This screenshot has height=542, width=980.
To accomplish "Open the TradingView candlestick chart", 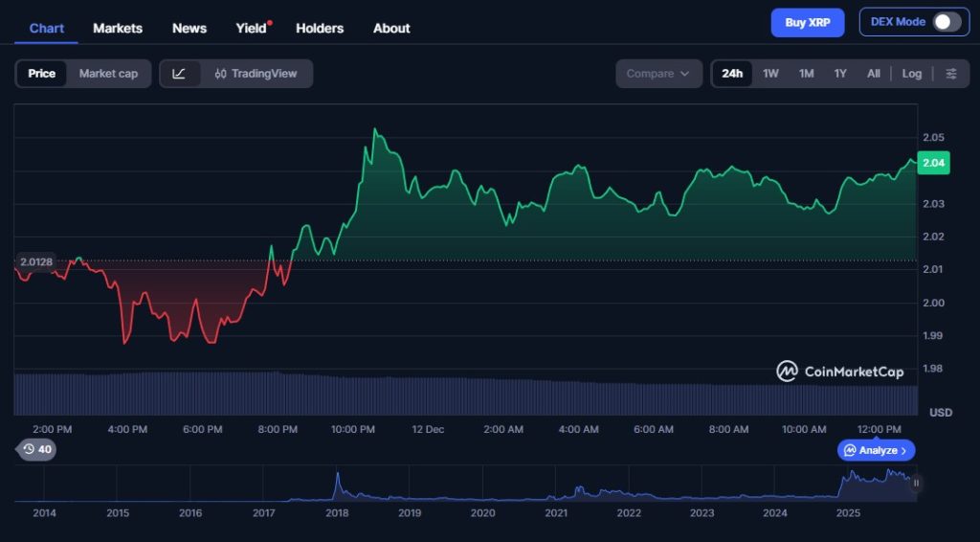I will pyautogui.click(x=256, y=74).
